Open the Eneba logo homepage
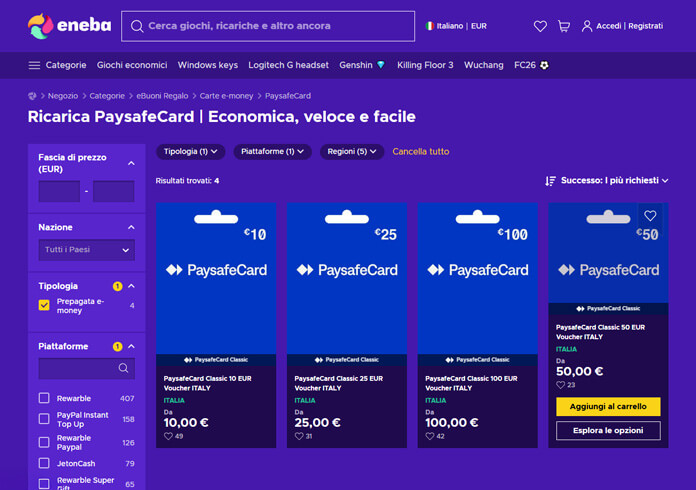696x490 pixels. click(x=69, y=26)
